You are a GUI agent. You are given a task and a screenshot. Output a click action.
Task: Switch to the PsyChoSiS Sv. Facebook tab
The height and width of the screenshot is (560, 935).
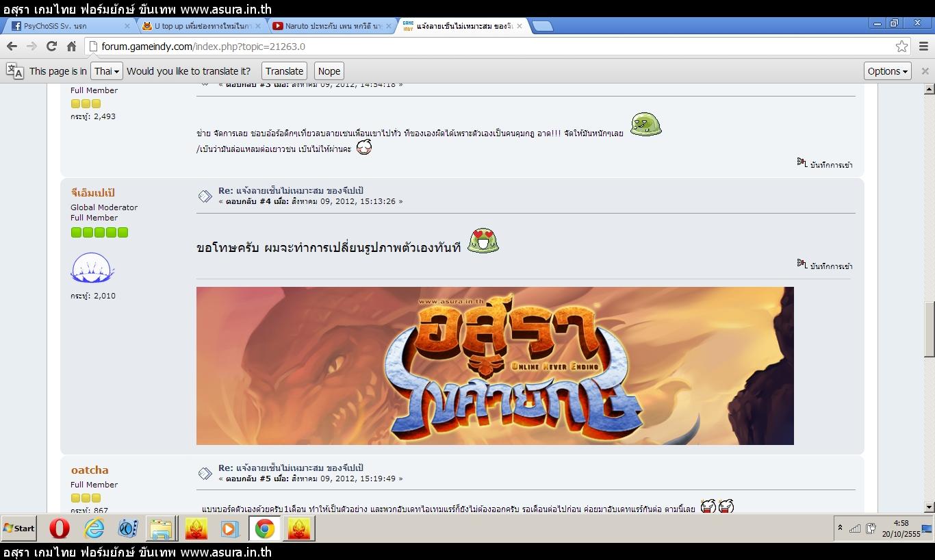click(x=68, y=26)
